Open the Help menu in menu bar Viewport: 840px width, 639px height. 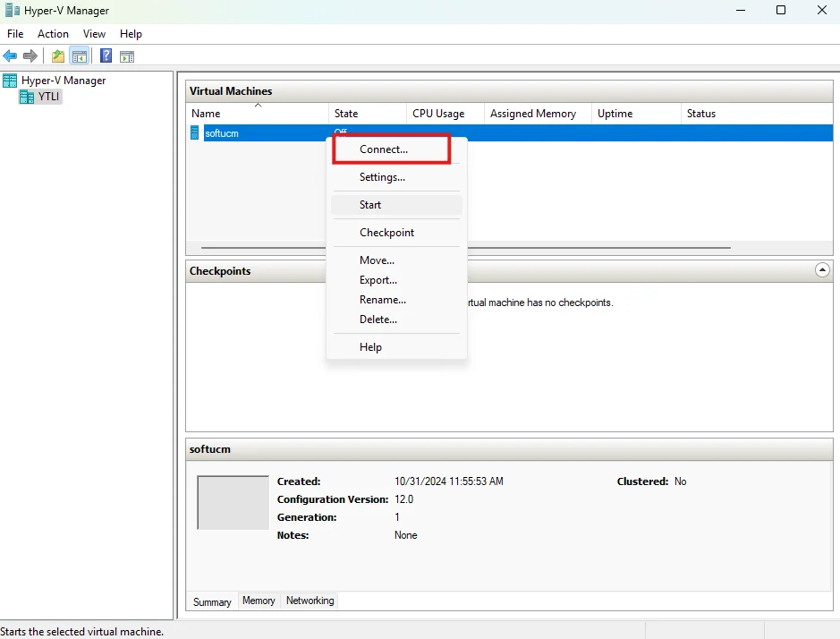pyautogui.click(x=131, y=34)
